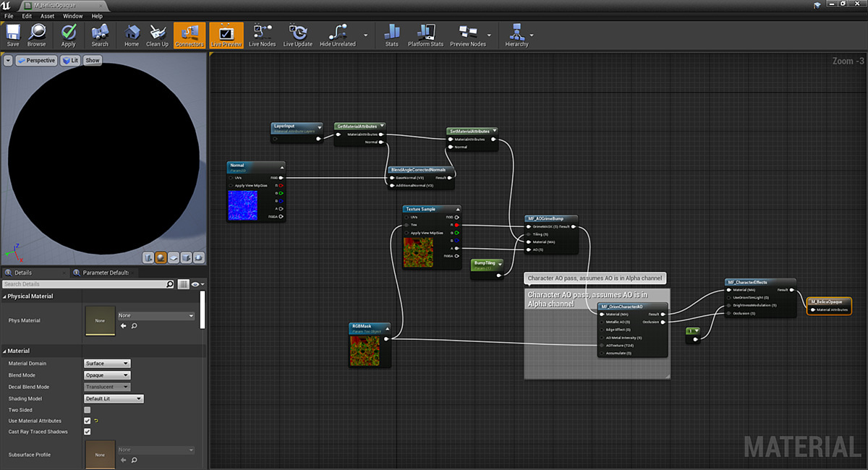Screen dimensions: 868x470
Task: Click the Connectors toolbar icon
Action: coord(189,34)
